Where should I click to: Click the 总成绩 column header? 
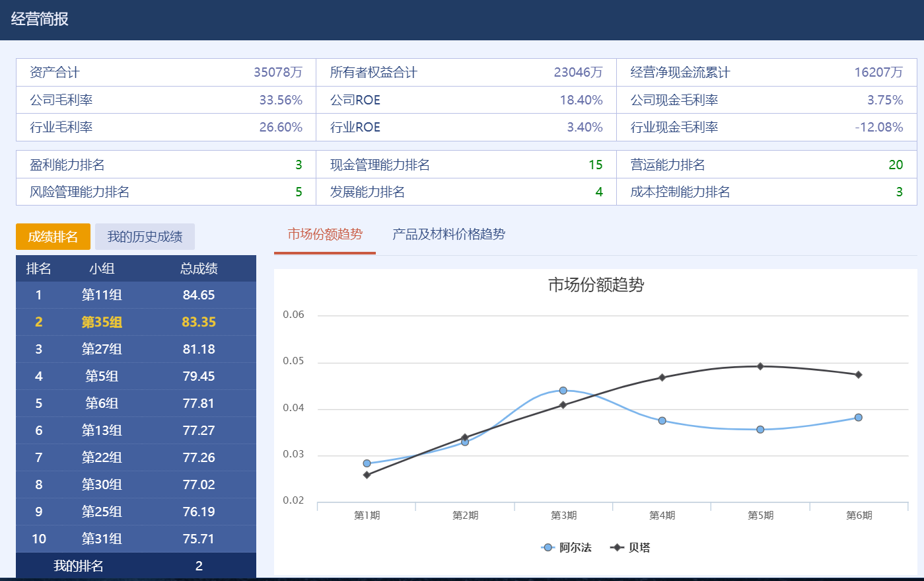199,268
